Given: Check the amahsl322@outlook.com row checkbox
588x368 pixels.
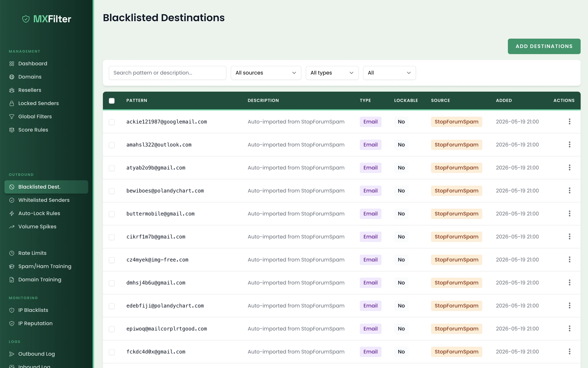Looking at the screenshot, I should pos(112,145).
